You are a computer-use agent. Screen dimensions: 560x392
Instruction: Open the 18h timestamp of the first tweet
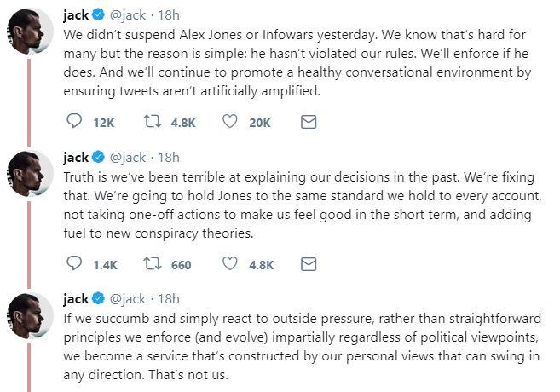169,15
